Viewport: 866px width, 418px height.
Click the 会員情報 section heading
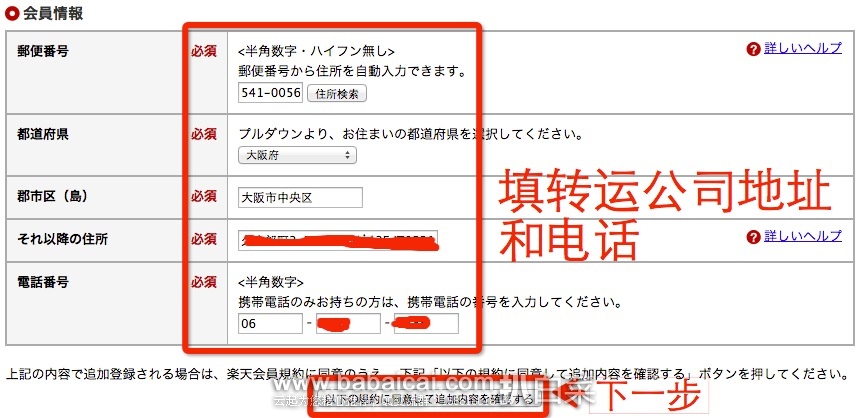[53, 14]
